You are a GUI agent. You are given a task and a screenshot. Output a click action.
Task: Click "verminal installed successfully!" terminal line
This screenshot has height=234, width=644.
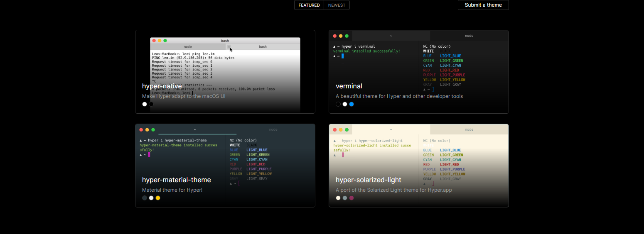(367, 51)
